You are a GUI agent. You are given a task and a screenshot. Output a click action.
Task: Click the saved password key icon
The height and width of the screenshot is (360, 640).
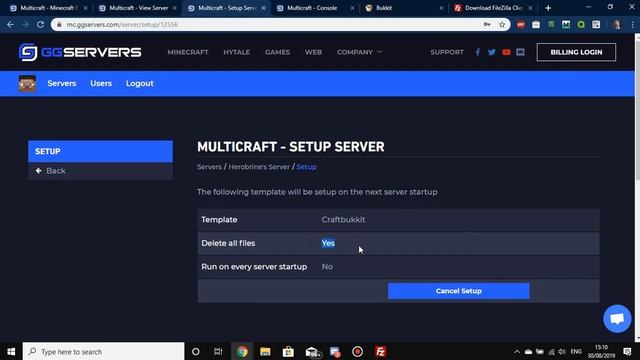tap(487, 24)
